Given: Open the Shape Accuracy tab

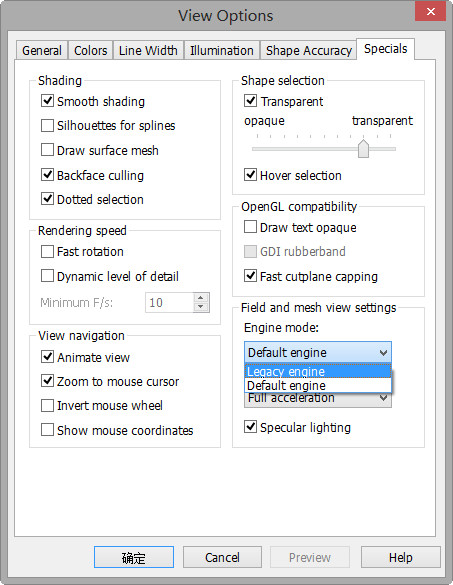Looking at the screenshot, I should click(x=309, y=50).
